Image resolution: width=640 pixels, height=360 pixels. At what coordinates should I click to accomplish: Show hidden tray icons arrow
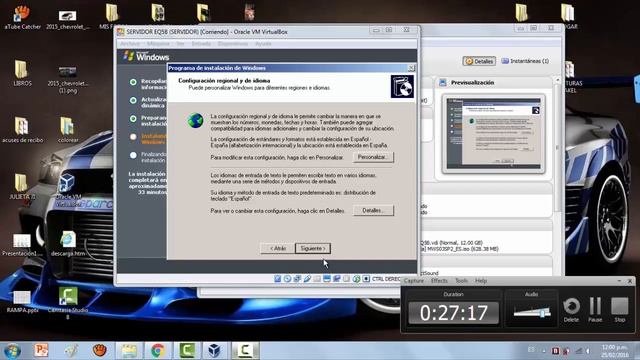[544, 351]
